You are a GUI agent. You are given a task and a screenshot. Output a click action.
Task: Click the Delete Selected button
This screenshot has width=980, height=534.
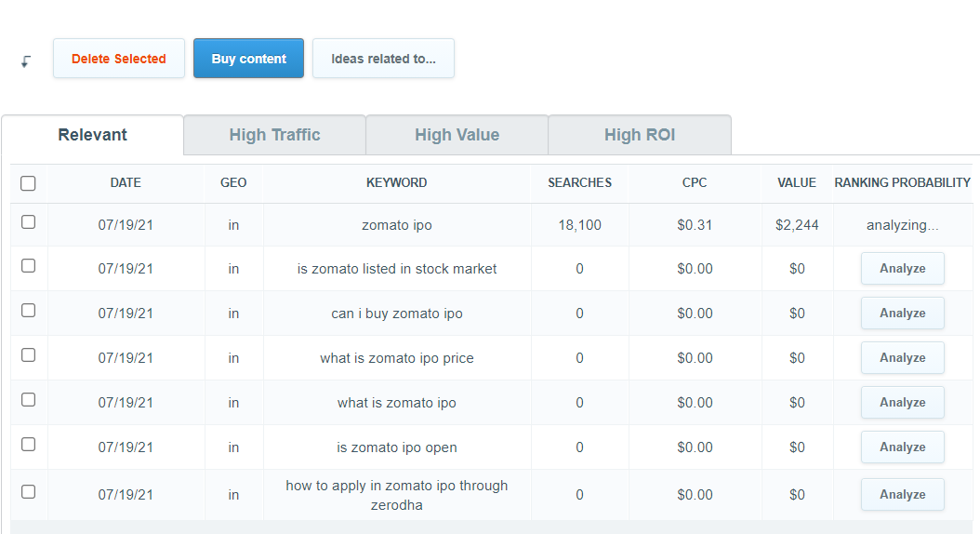pyautogui.click(x=119, y=59)
